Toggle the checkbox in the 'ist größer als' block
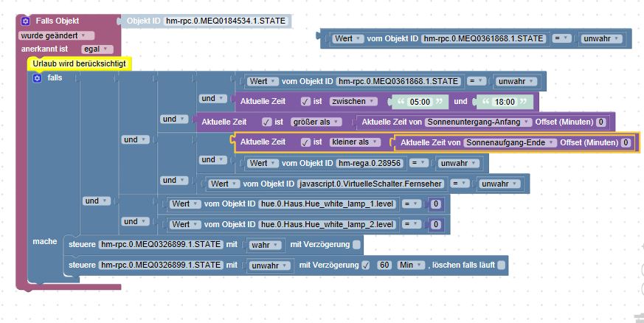 [266, 122]
